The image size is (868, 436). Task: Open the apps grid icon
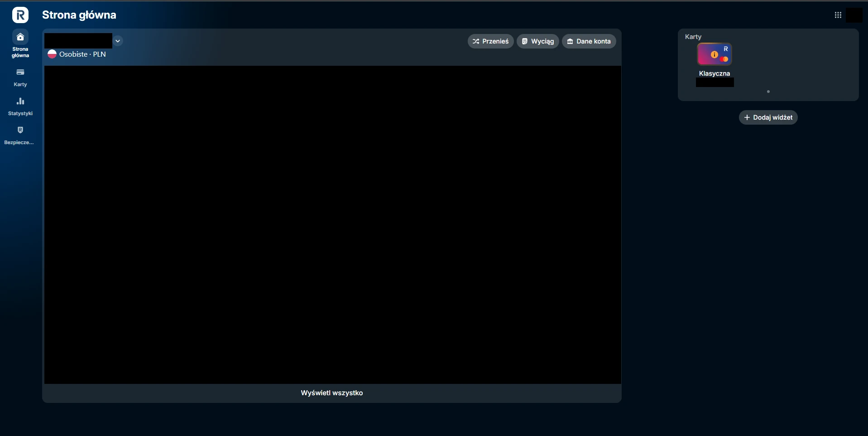tap(838, 15)
